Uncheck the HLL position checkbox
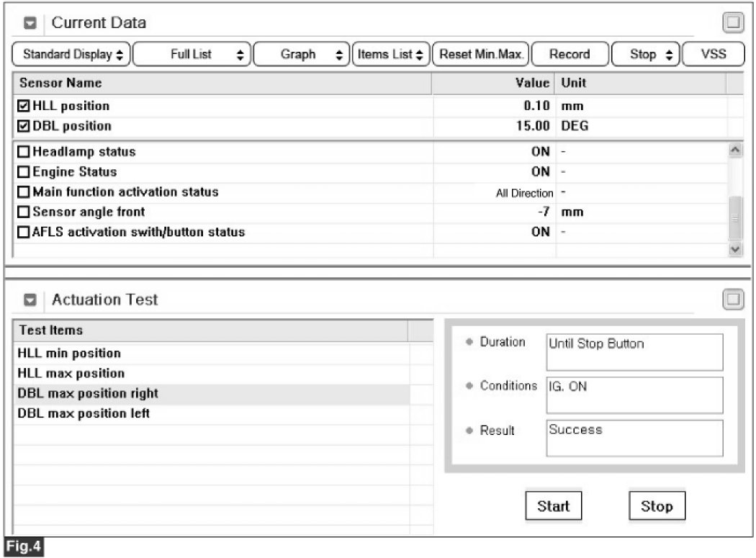The height and width of the screenshot is (558, 756). point(24,107)
